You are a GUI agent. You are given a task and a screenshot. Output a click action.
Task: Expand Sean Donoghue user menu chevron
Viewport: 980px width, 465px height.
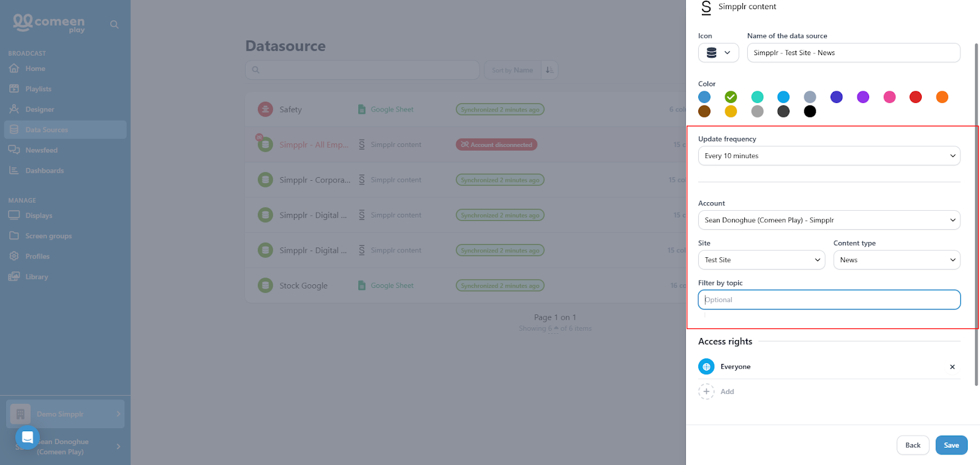click(x=118, y=447)
